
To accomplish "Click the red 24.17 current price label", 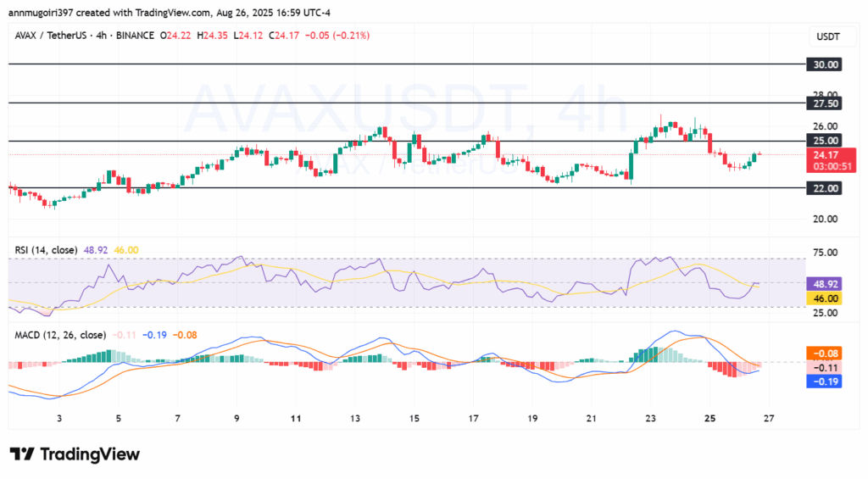I will click(826, 155).
